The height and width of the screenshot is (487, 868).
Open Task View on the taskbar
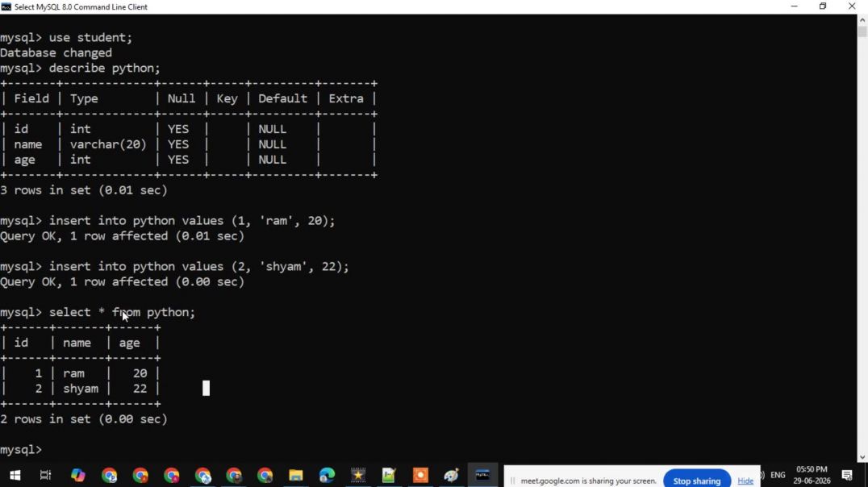pyautogui.click(x=46, y=475)
